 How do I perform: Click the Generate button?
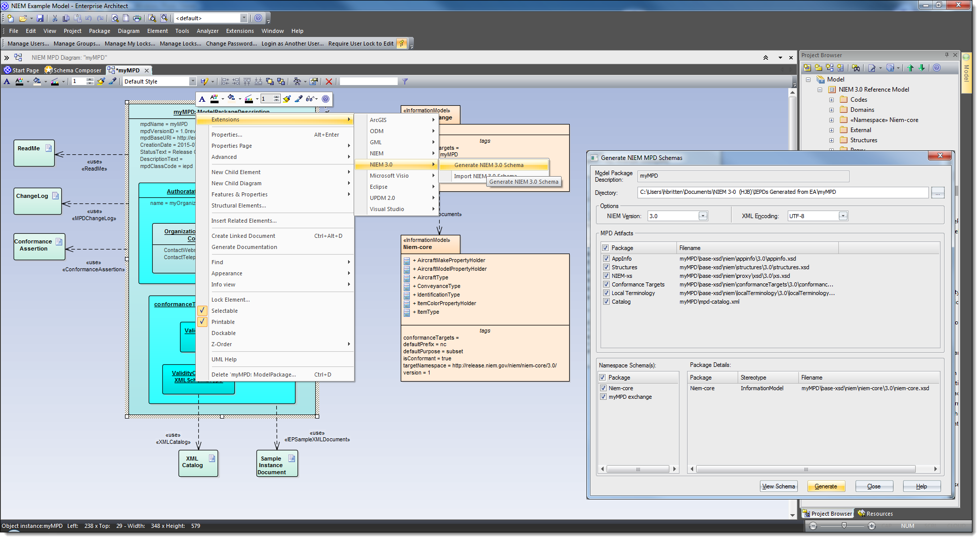click(x=826, y=486)
